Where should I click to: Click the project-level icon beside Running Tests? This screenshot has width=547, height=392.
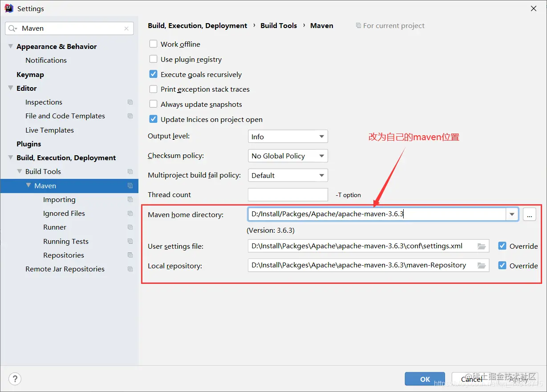[130, 242]
